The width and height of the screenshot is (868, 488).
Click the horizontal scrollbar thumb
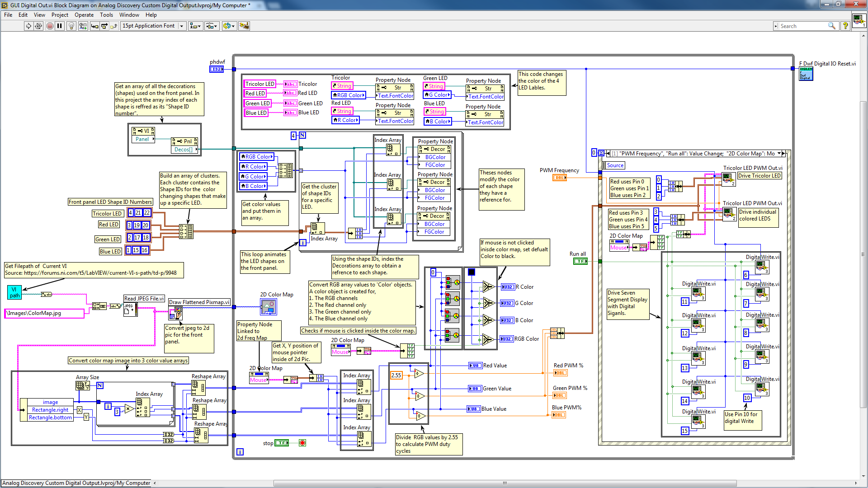pos(505,483)
